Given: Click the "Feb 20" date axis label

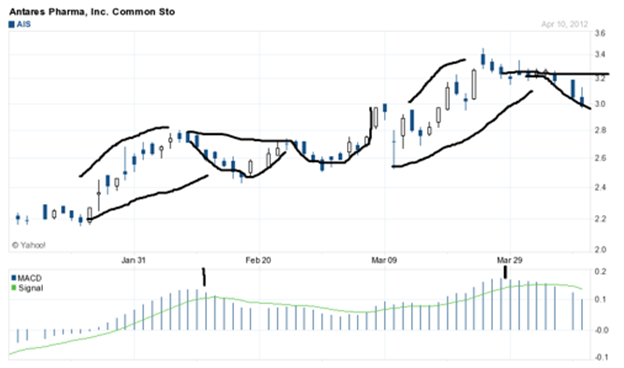Looking at the screenshot, I should [258, 260].
